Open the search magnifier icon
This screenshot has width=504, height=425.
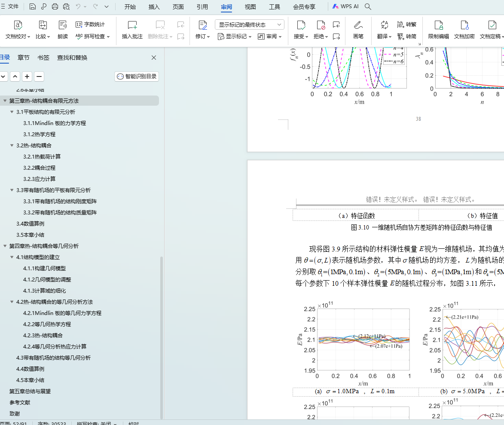[368, 6]
